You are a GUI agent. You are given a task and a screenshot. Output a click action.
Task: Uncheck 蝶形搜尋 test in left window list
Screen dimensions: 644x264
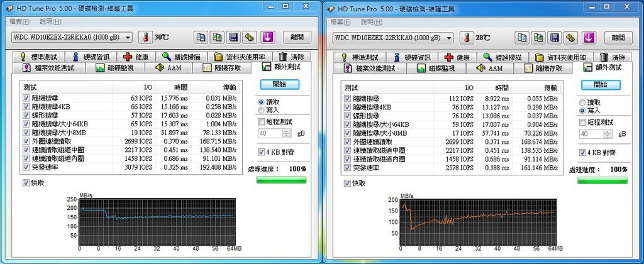tap(26, 116)
